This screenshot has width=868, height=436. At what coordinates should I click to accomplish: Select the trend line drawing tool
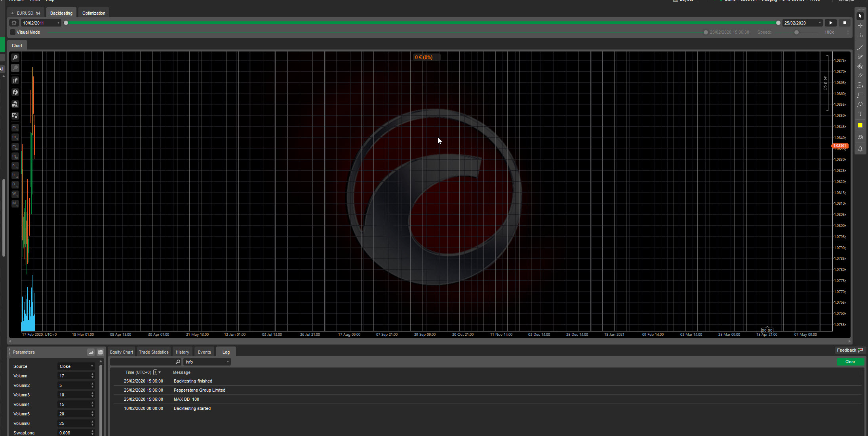point(860,47)
